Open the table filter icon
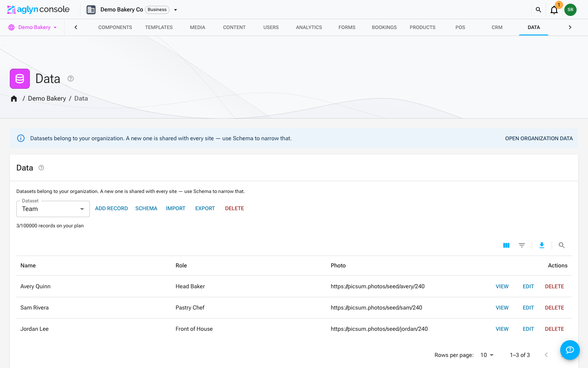 pos(522,245)
